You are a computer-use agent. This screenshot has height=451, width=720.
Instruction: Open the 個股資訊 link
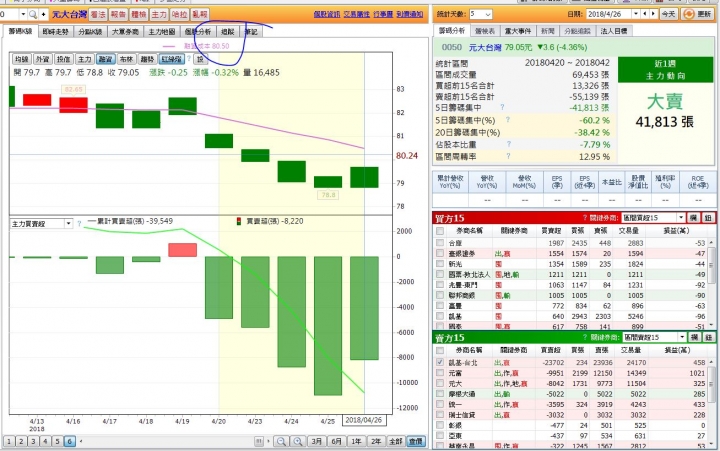pos(326,15)
